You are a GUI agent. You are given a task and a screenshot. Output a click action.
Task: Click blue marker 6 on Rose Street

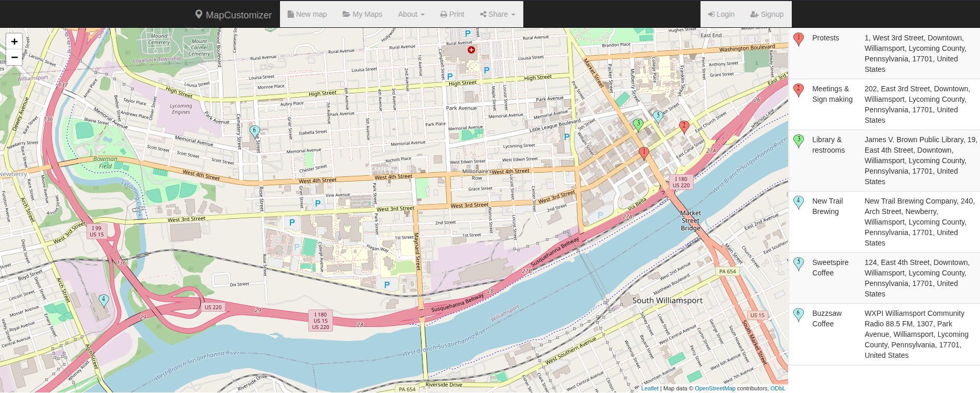click(x=255, y=131)
